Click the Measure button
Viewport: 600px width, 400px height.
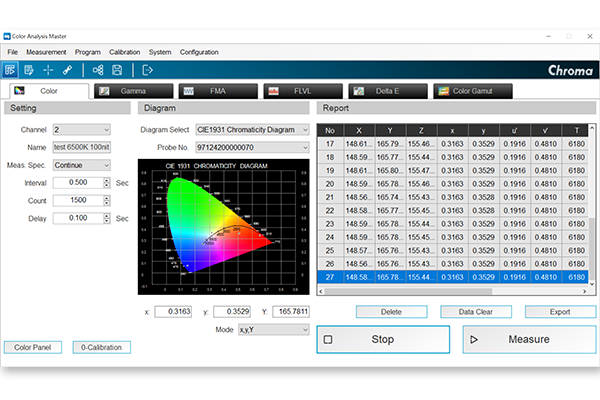tap(529, 339)
